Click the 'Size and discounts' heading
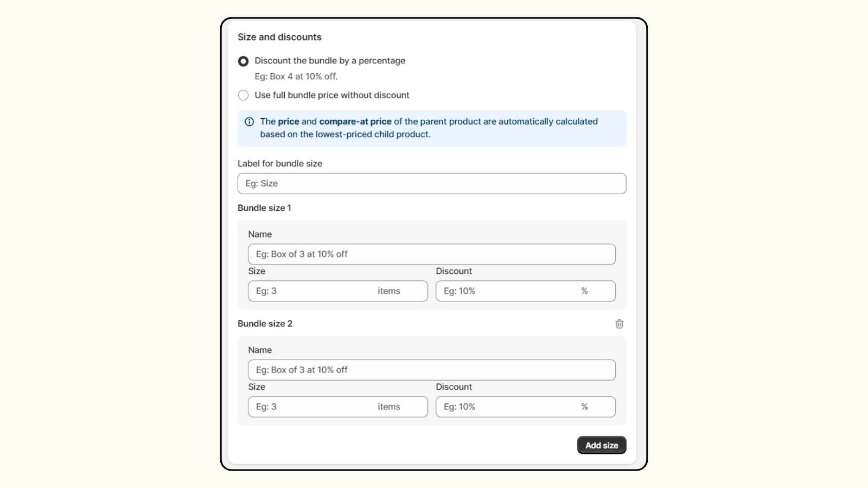 pos(279,37)
